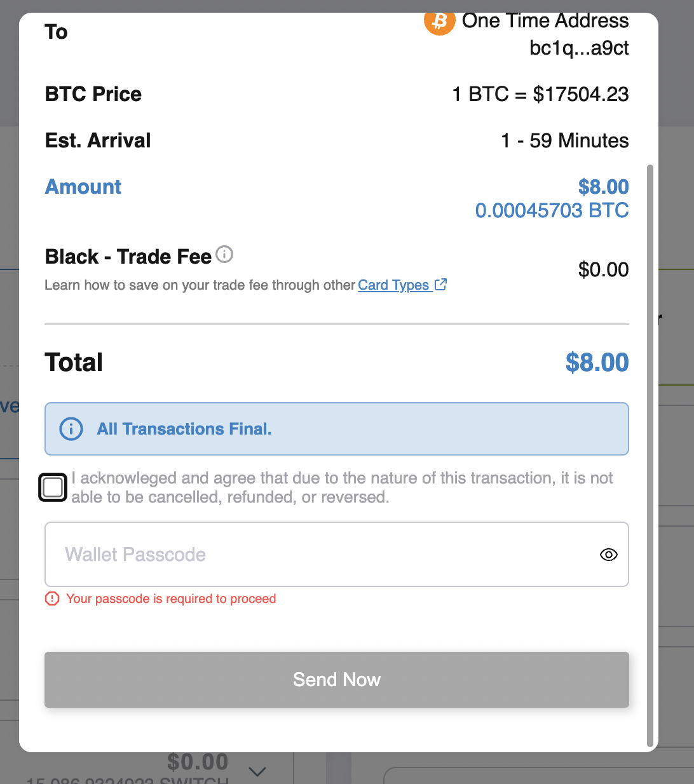
Task: Click the Trade Fee info icon
Action: coord(224,254)
